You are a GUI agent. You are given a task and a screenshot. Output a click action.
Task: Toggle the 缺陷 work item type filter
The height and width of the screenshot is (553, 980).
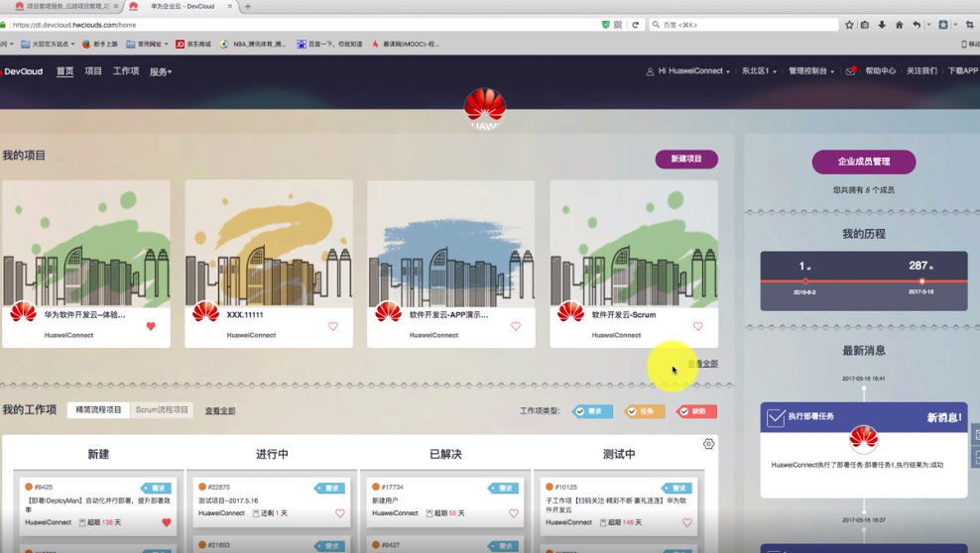tap(696, 411)
